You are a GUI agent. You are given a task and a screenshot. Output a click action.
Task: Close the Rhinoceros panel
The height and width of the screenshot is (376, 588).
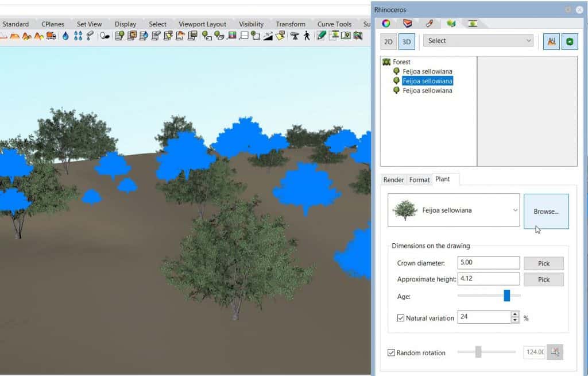pyautogui.click(x=579, y=10)
